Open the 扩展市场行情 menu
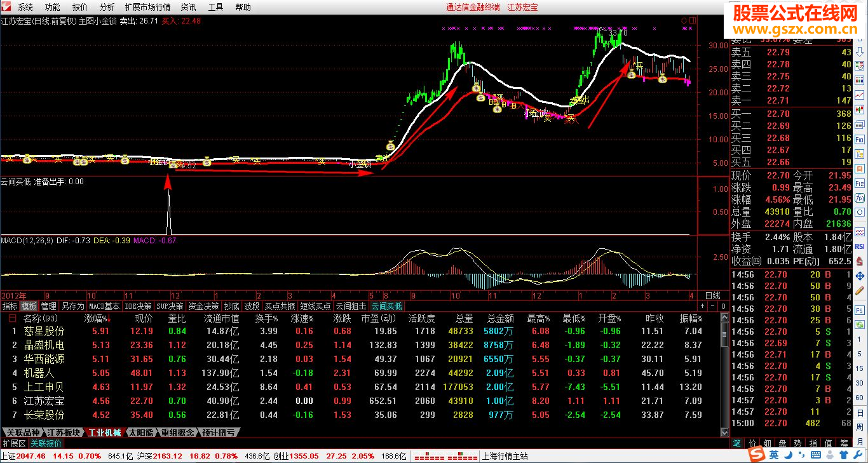The width and height of the screenshot is (868, 463). coord(148,7)
